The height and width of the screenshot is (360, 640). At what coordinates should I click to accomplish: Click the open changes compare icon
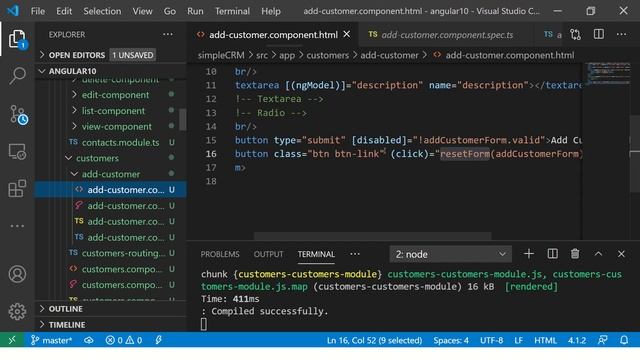(576, 35)
